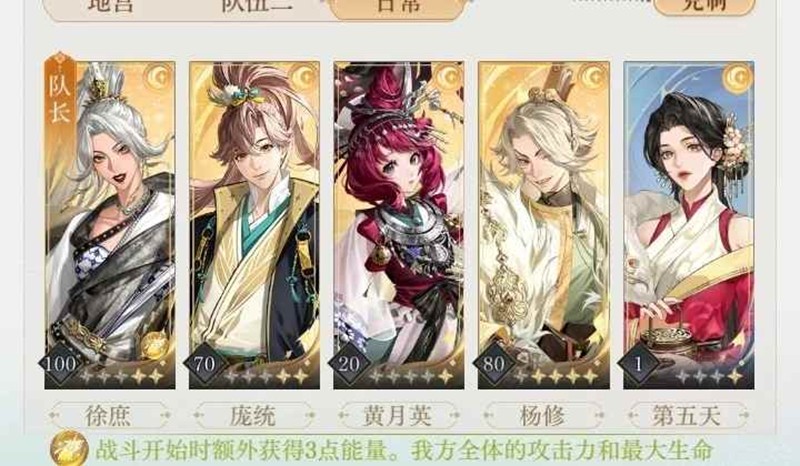Select the 日常 tab

(399, 5)
